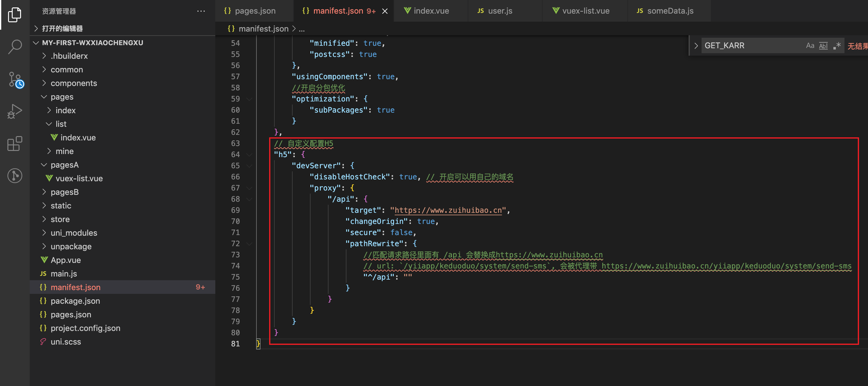
Task: Open project.config.json in the file tree
Action: point(122,328)
